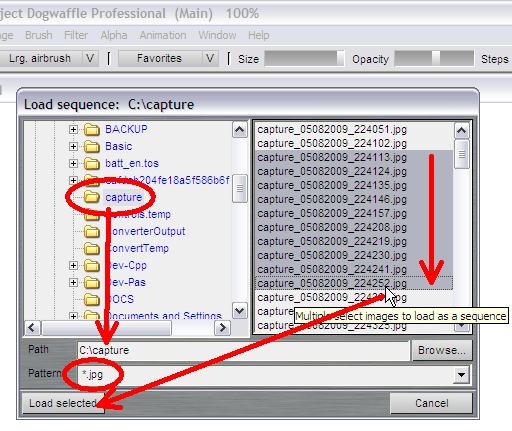Image resolution: width=512 pixels, height=431 pixels.
Task: Expand the BACKUP folder node
Action: [73, 129]
